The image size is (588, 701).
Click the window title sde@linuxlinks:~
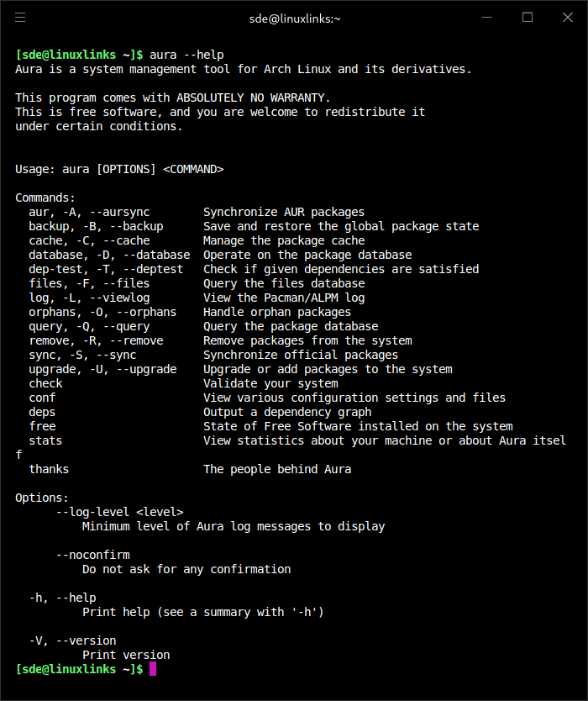[295, 18]
